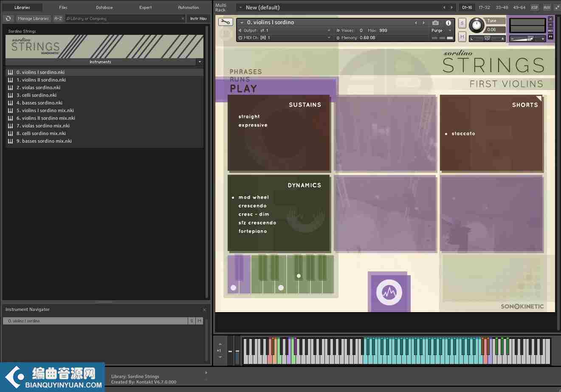Open the PHRASES section
The width and height of the screenshot is (561, 392).
click(x=245, y=72)
